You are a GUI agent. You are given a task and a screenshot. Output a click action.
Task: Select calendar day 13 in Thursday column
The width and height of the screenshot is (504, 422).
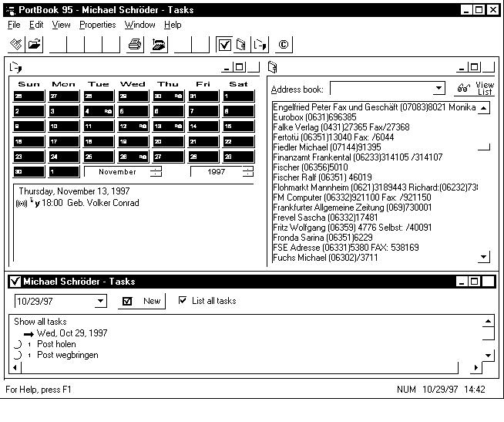click(x=167, y=127)
